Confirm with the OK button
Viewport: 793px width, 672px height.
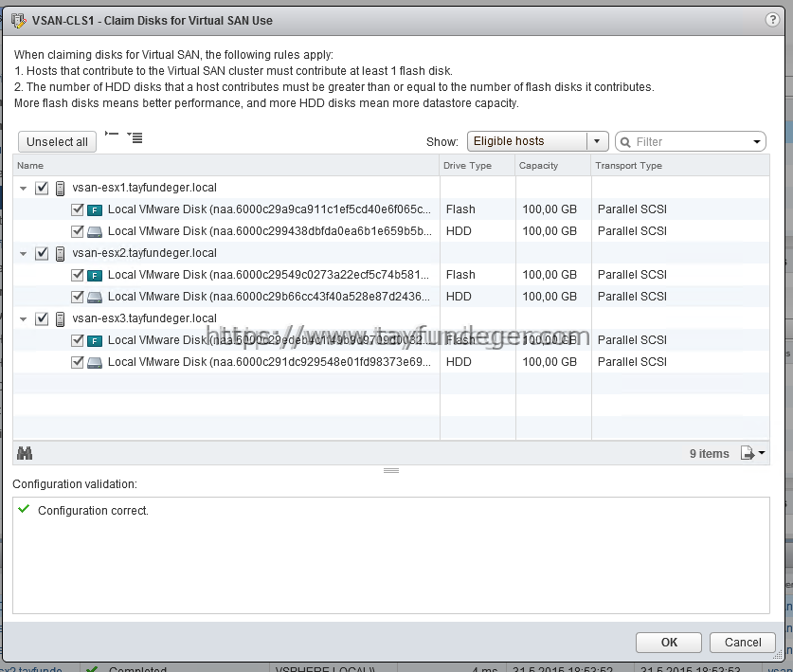tap(669, 643)
